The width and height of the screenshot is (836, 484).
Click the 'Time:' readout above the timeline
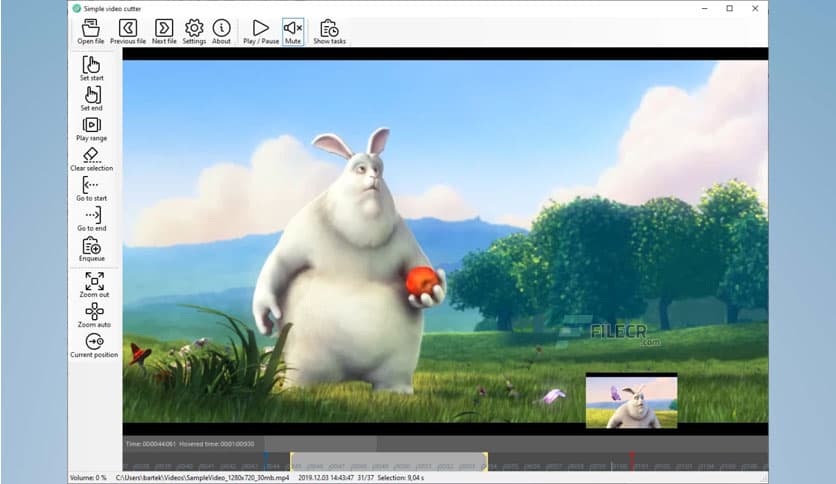pos(151,443)
